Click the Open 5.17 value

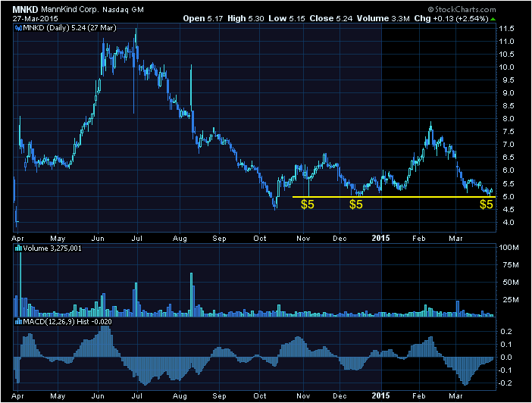pyautogui.click(x=203, y=18)
